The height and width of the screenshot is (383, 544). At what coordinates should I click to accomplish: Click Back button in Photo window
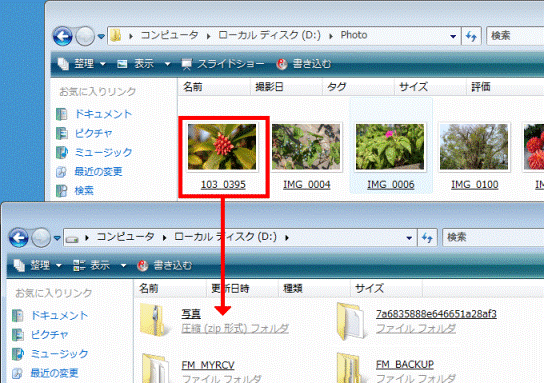(63, 36)
